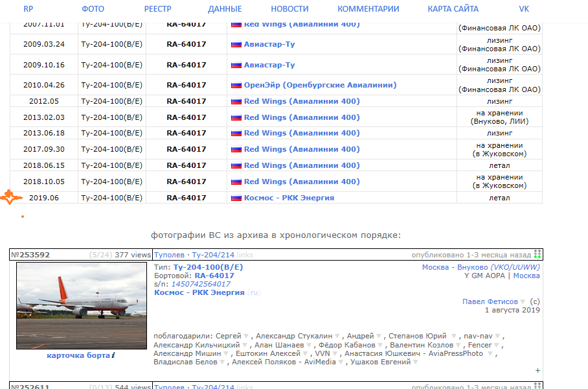Image resolution: width=588 pixels, height=389 pixels.
Task: Click the plus icon at photo card corner
Action: pos(537,370)
